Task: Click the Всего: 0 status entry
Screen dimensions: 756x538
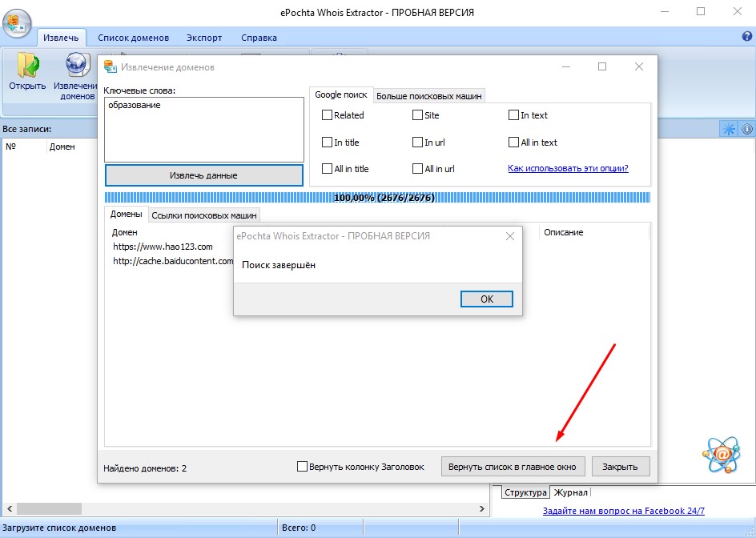Action: pyautogui.click(x=299, y=528)
